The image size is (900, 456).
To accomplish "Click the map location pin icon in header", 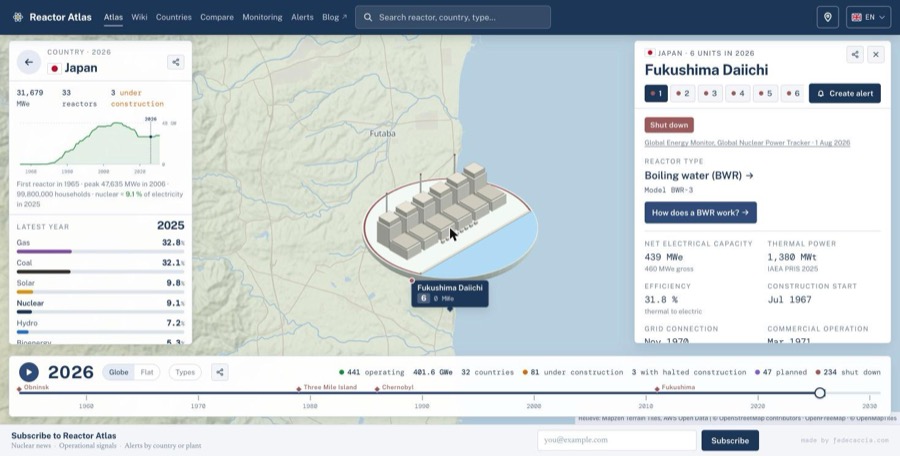I will (828, 17).
